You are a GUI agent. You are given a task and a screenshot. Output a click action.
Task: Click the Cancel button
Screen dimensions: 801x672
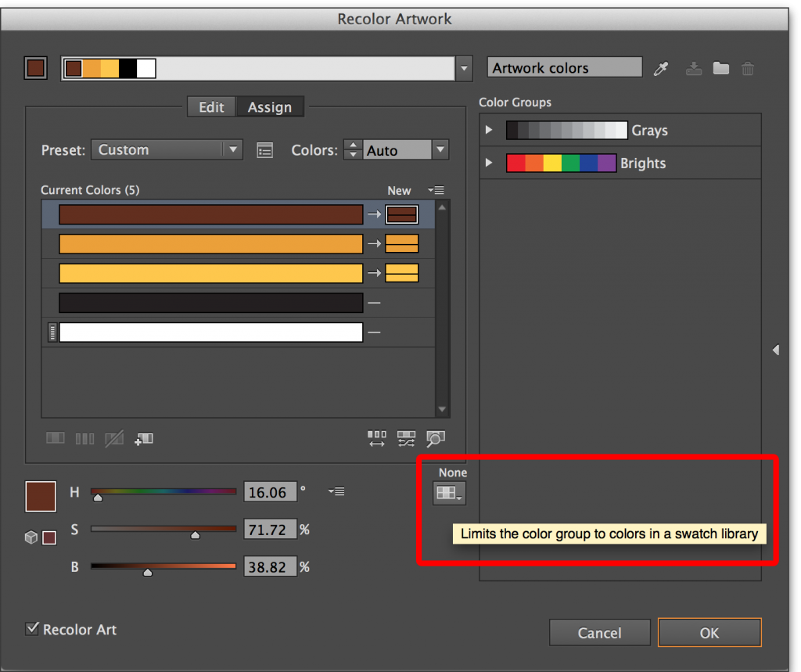599,633
